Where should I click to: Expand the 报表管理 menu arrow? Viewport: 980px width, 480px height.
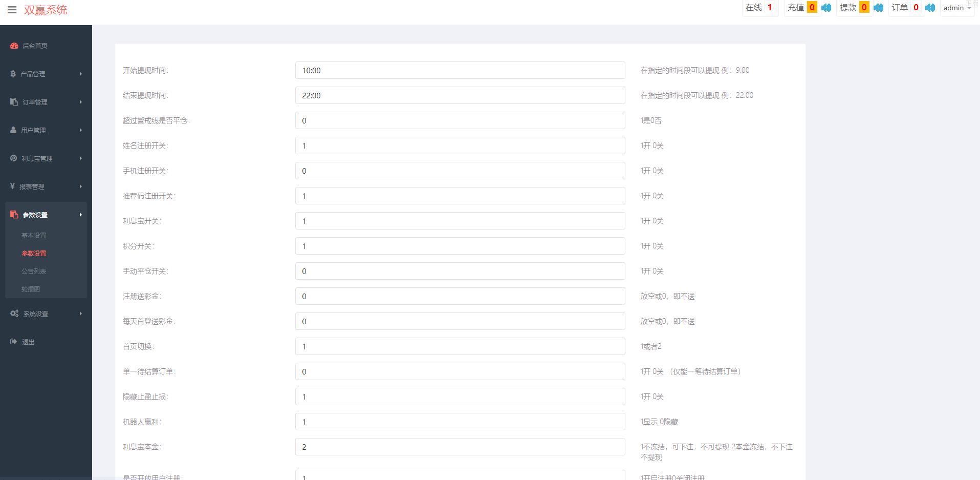(x=81, y=186)
